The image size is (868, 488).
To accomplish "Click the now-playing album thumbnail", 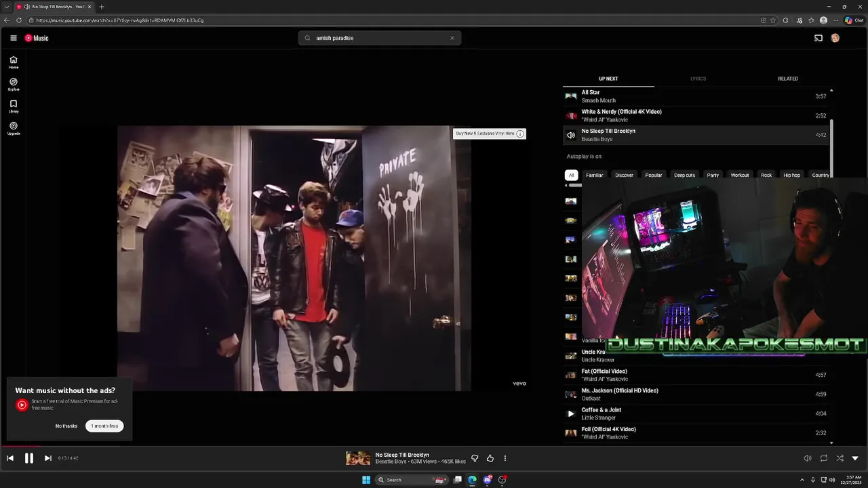I will 358,458.
